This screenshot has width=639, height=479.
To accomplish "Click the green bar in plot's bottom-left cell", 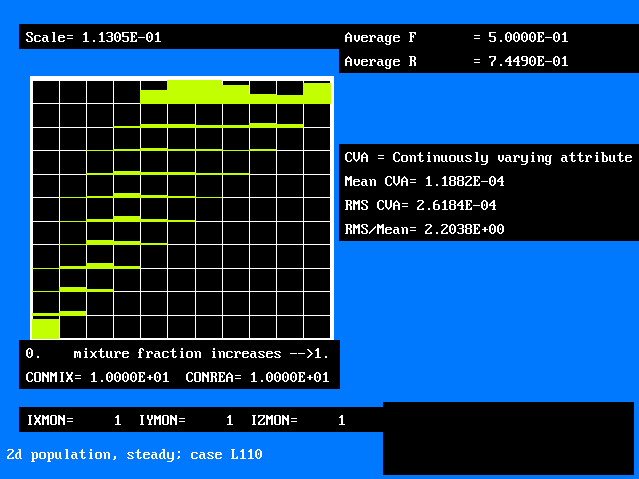I will 46,328.
